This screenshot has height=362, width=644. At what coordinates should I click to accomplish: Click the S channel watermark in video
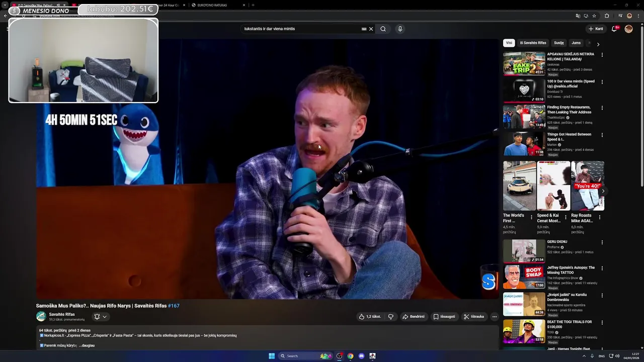[488, 282]
